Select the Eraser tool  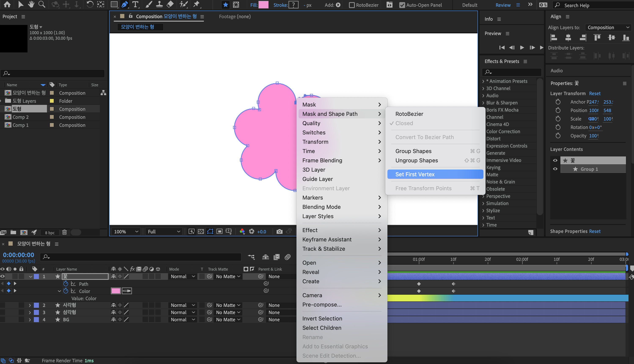pyautogui.click(x=170, y=4)
